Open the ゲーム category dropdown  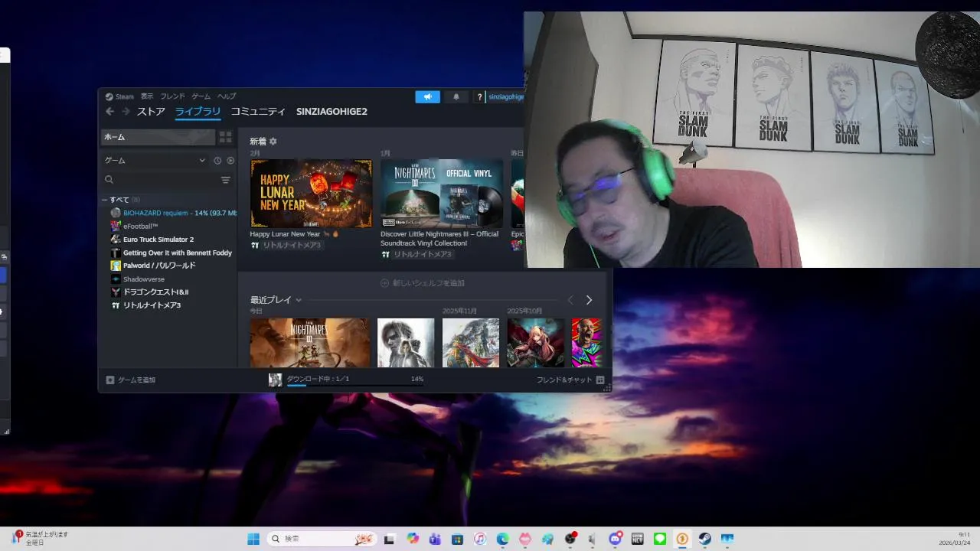155,161
